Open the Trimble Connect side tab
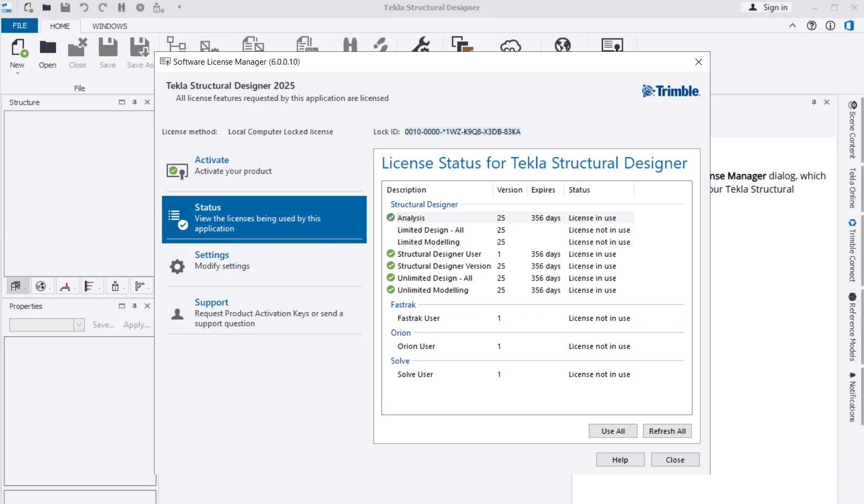This screenshot has width=864, height=504. click(x=852, y=250)
